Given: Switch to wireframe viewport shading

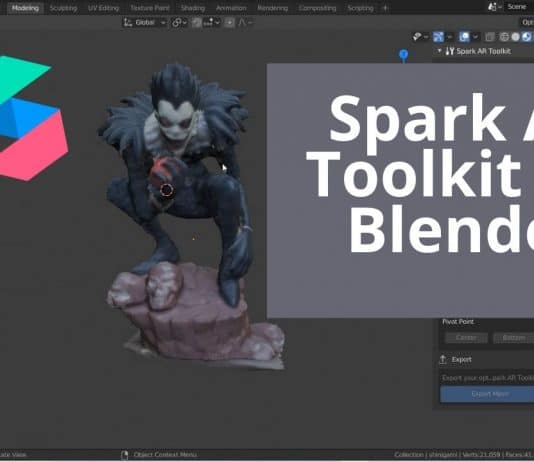Looking at the screenshot, I should point(504,37).
